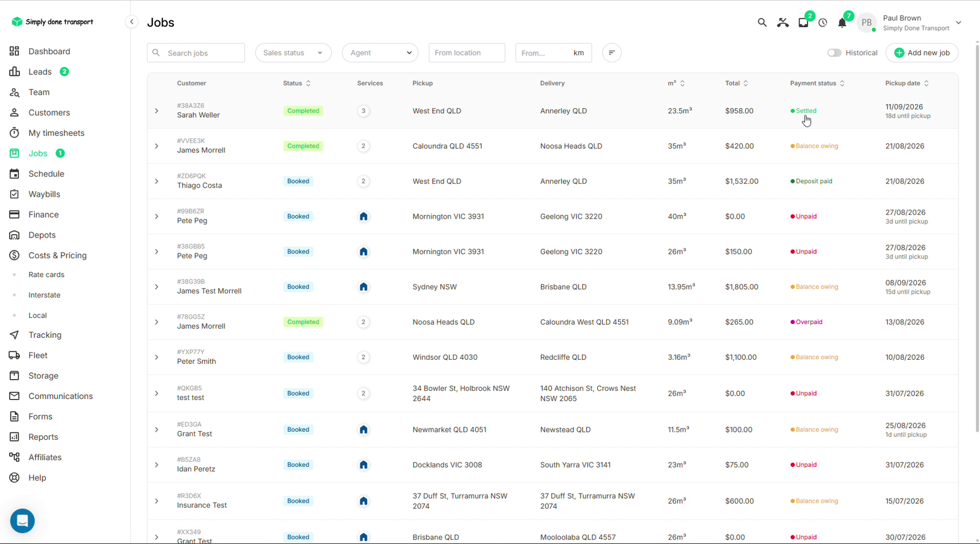The height and width of the screenshot is (544, 980).
Task: Open the Rate cards link
Action: [x=47, y=275]
